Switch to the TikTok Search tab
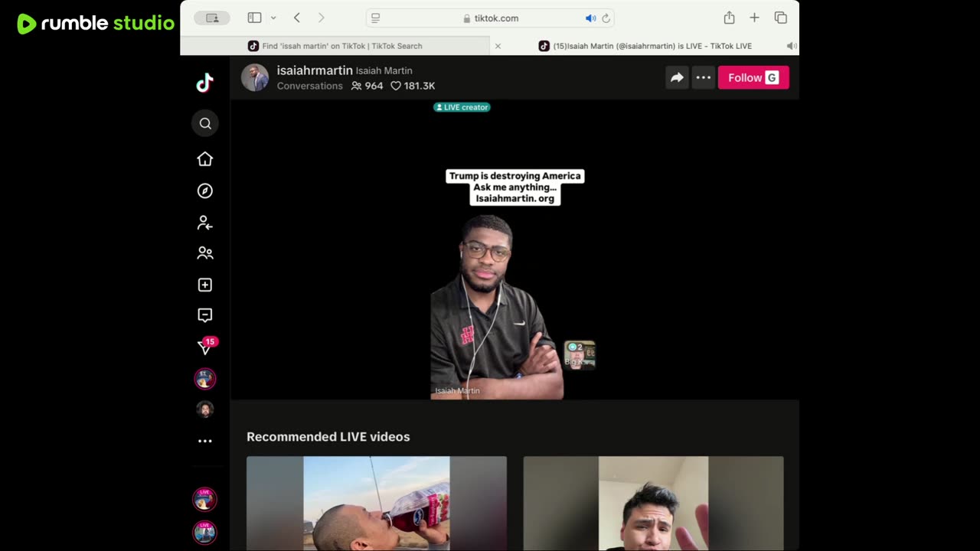 click(335, 46)
